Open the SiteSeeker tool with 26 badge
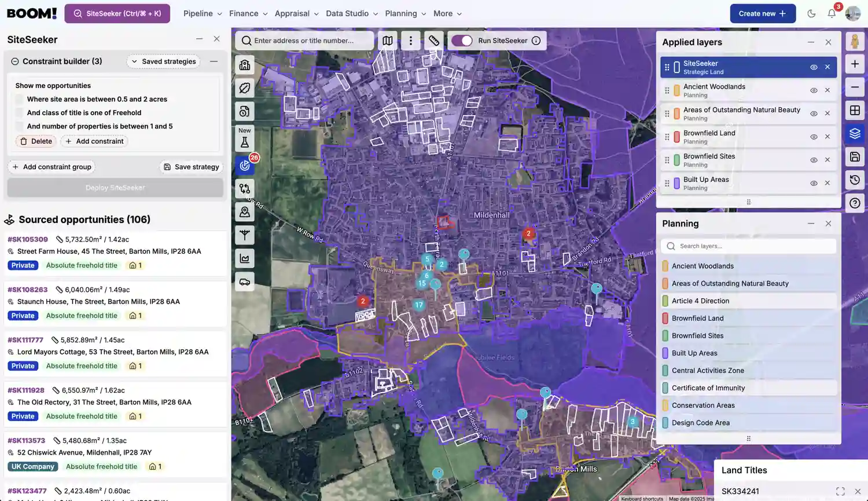The image size is (868, 501). 245,166
